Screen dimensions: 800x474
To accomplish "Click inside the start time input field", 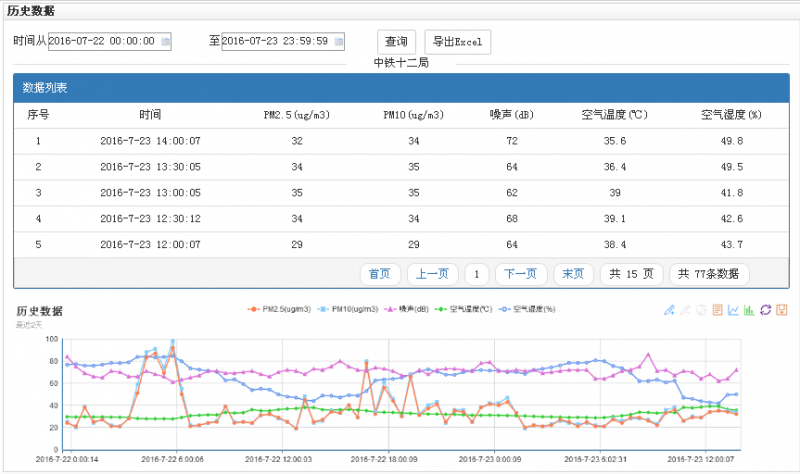I will pyautogui.click(x=102, y=41).
